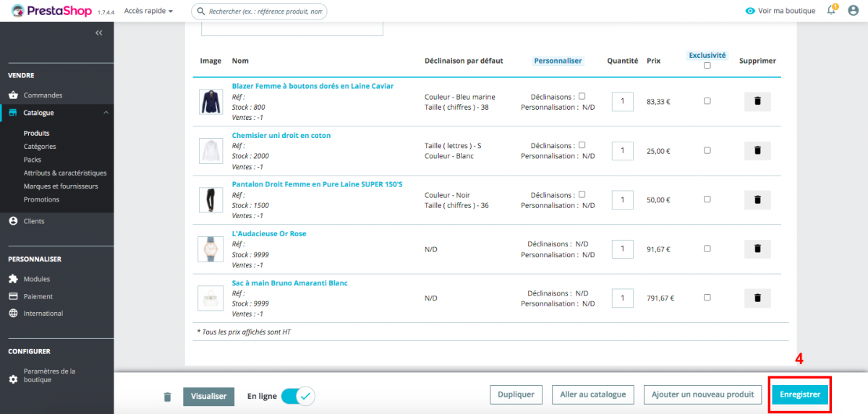
Task: Open the Blazer Femme à boutons dorés link
Action: 312,86
